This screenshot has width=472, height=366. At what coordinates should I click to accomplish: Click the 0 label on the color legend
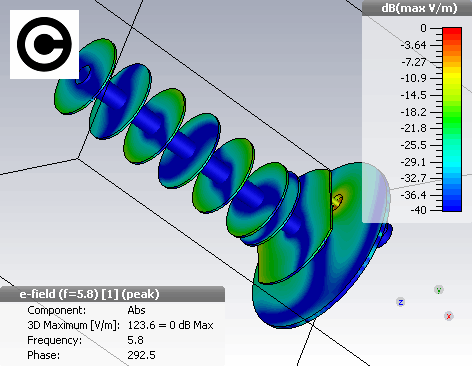423,28
